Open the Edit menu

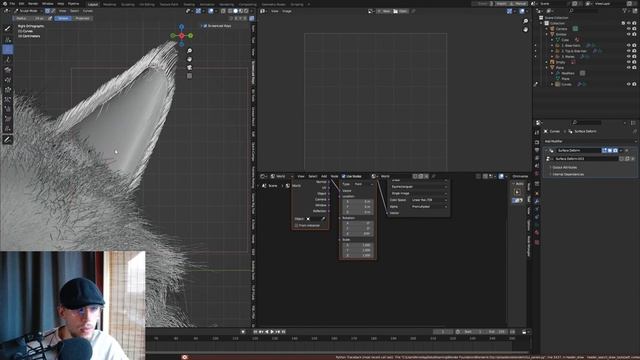(x=21, y=4)
